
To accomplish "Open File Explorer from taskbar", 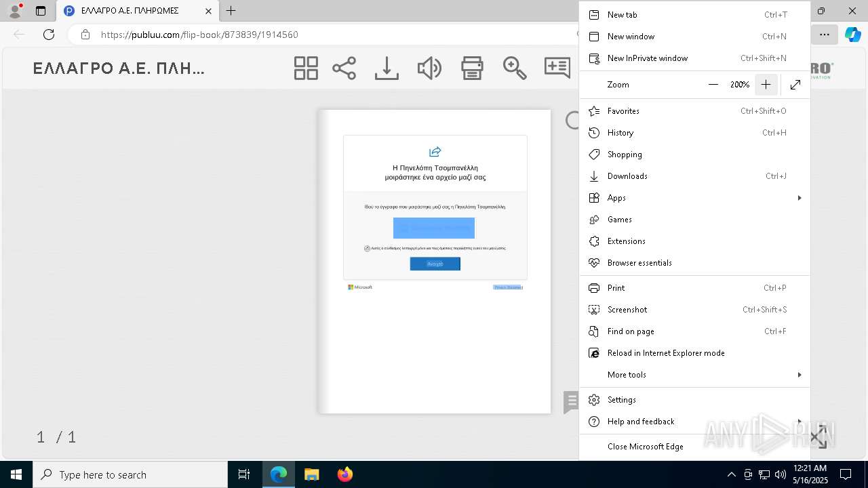I will [x=311, y=474].
